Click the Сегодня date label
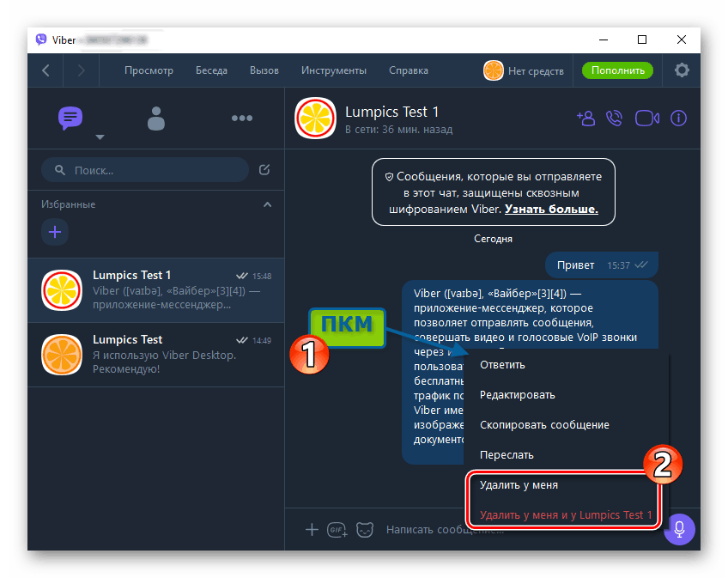 493,239
